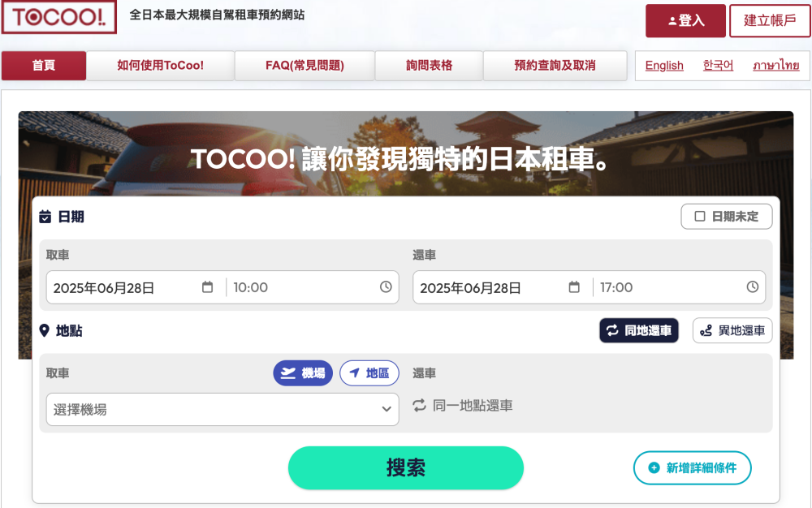
Task: Open the pickup date calendar icon
Action: point(208,286)
